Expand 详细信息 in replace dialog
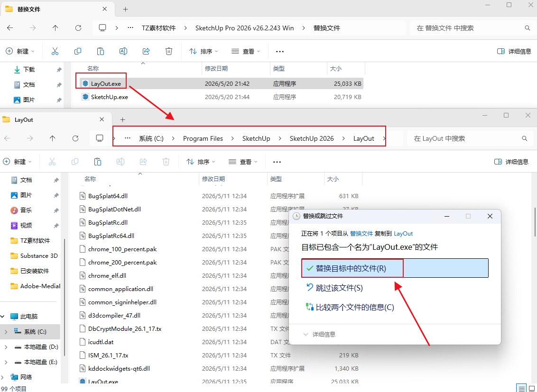This screenshot has width=537, height=392. (x=320, y=334)
